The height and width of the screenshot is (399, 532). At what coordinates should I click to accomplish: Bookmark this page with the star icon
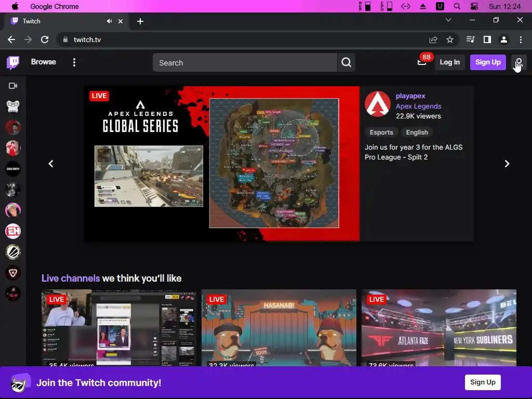pos(450,39)
